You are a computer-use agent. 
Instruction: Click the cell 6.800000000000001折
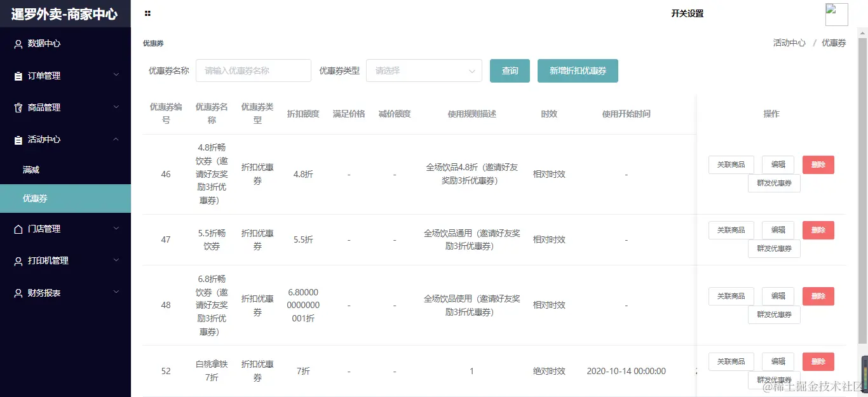pyautogui.click(x=303, y=306)
